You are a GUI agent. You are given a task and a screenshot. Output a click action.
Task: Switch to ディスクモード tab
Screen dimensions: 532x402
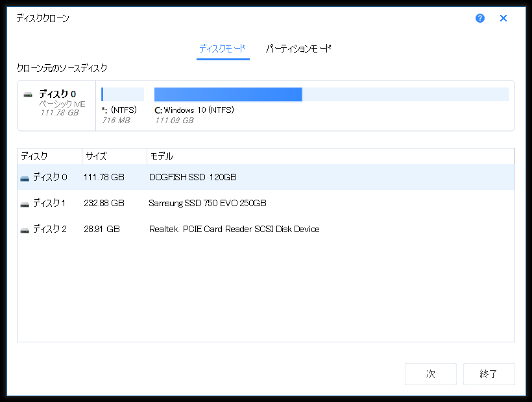point(223,49)
